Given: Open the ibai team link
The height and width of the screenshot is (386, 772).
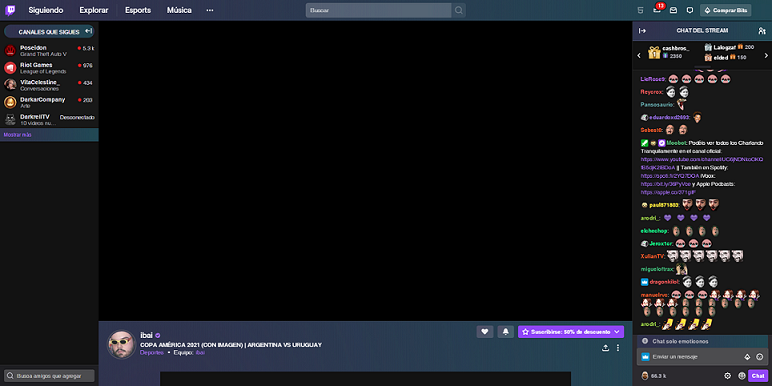Looking at the screenshot, I should (200, 353).
